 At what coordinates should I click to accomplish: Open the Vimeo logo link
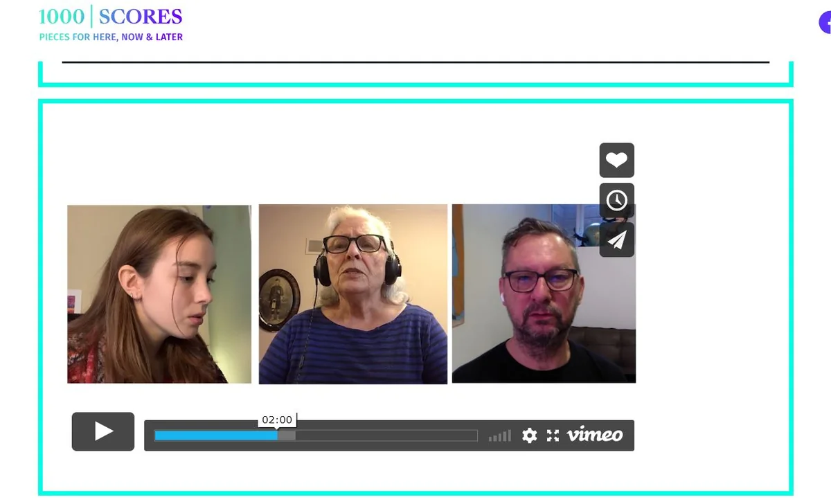pos(595,435)
